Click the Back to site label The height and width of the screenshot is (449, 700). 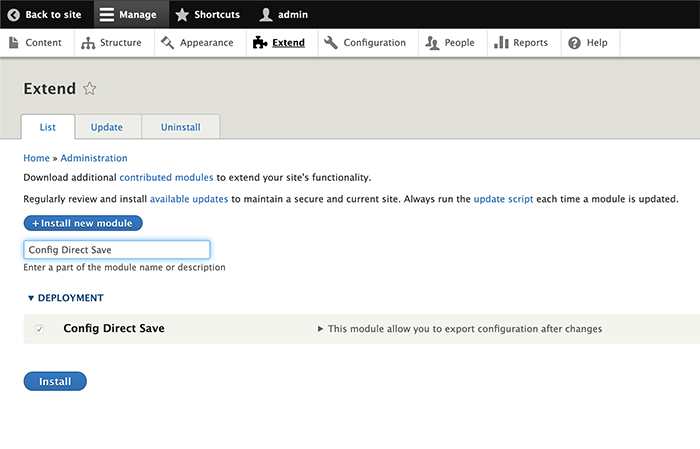click(53, 15)
